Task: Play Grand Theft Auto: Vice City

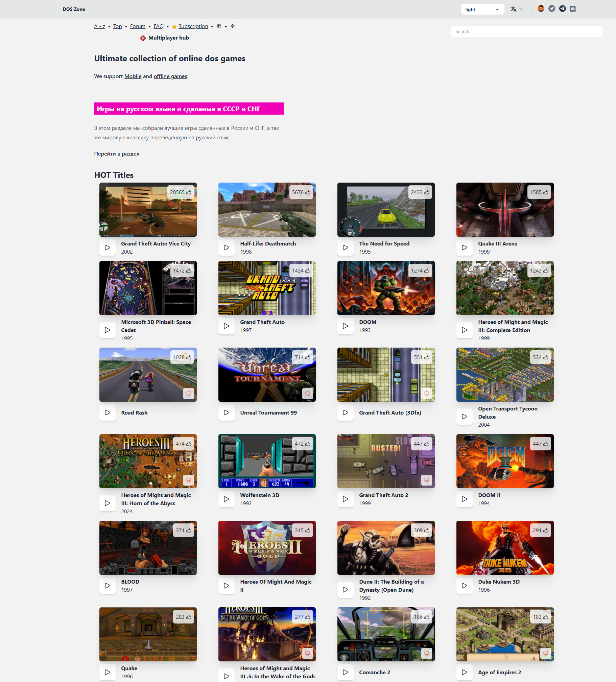Action: (x=108, y=248)
